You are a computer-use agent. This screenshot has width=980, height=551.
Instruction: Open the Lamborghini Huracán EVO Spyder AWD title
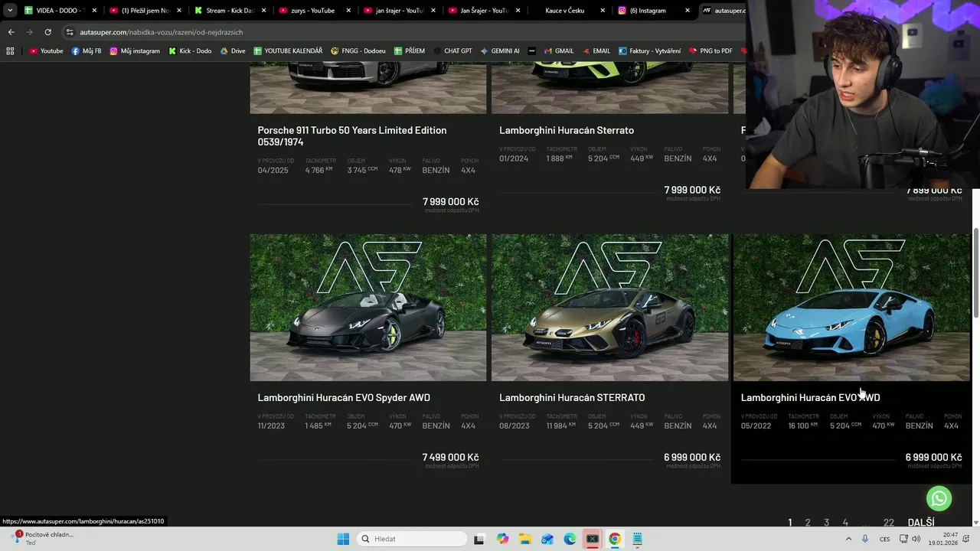(344, 397)
